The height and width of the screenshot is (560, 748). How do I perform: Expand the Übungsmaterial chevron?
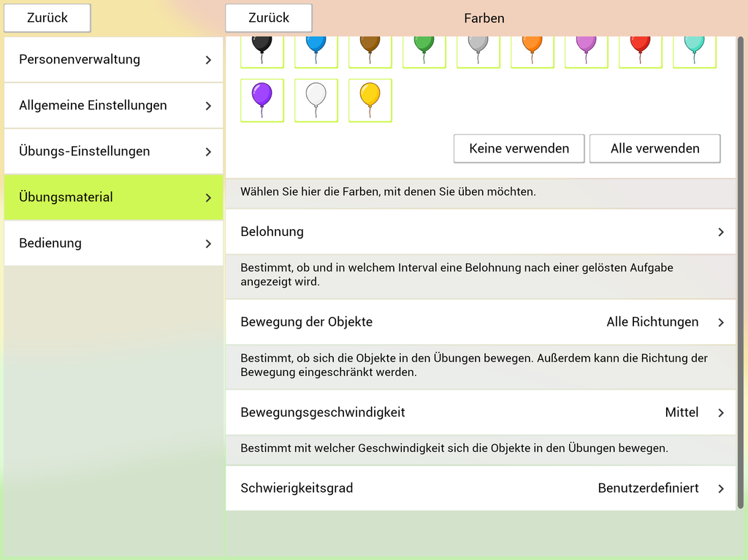click(208, 197)
